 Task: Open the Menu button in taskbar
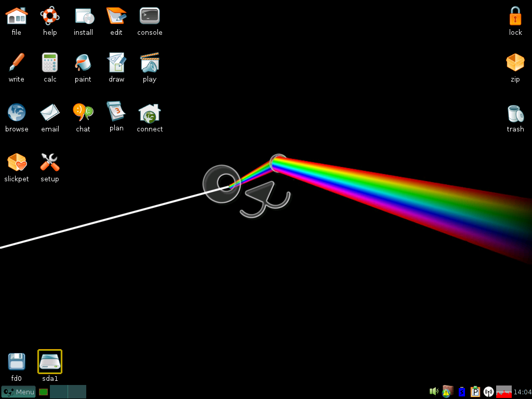coord(18,392)
